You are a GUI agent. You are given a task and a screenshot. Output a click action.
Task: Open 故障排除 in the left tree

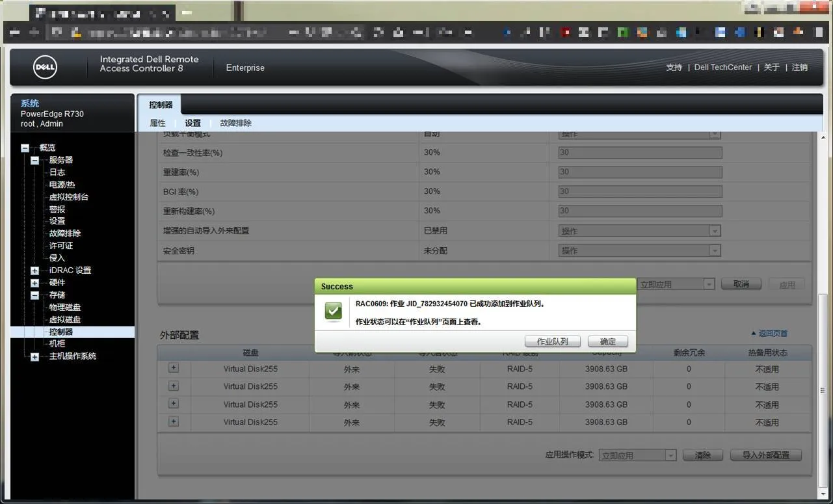click(x=65, y=233)
